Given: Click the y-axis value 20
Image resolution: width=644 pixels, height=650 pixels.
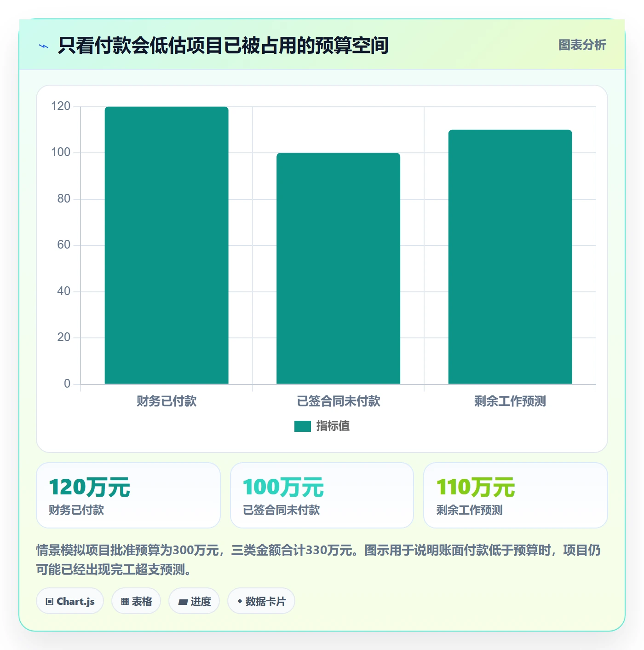Looking at the screenshot, I should click(64, 337).
